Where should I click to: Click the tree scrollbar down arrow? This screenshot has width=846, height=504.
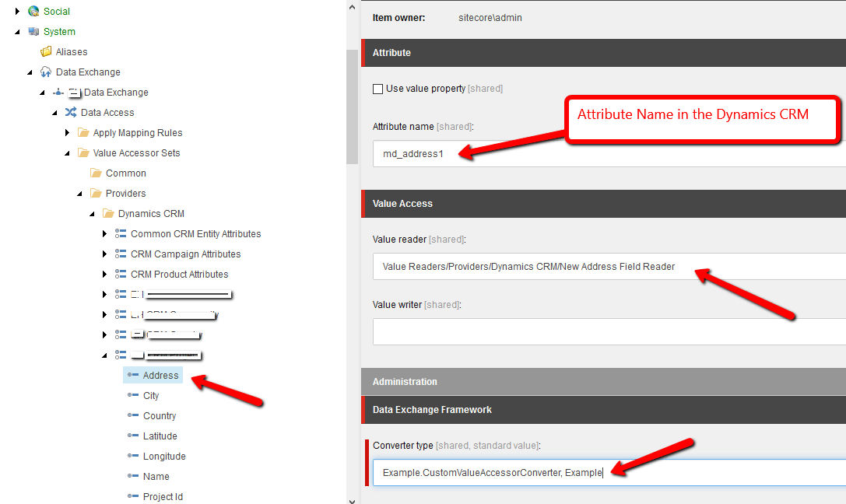[353, 500]
